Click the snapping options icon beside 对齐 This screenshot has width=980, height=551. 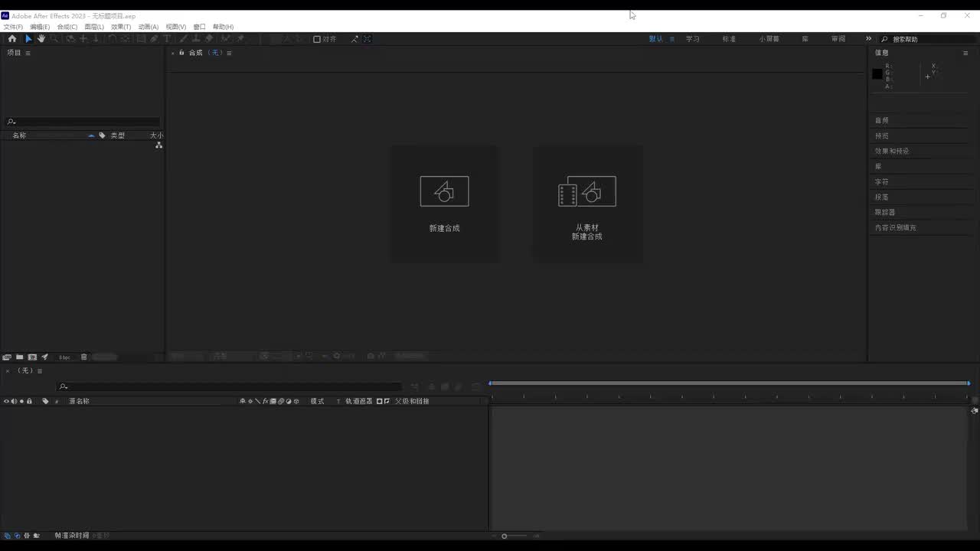coord(354,39)
